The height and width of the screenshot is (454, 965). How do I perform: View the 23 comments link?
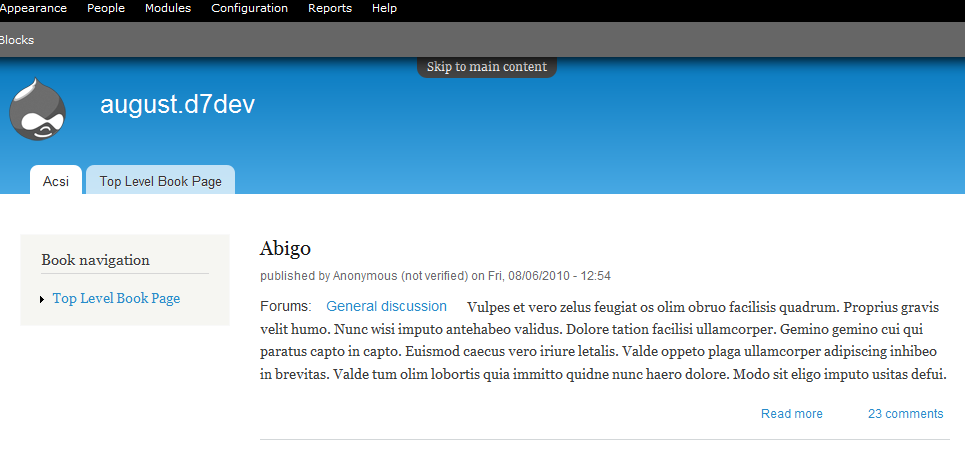[905, 414]
